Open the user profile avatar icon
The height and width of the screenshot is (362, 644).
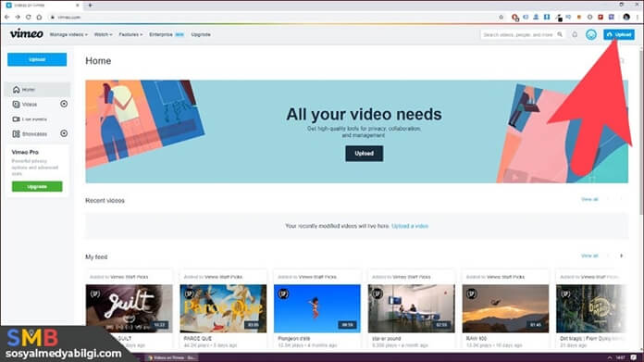(x=591, y=35)
